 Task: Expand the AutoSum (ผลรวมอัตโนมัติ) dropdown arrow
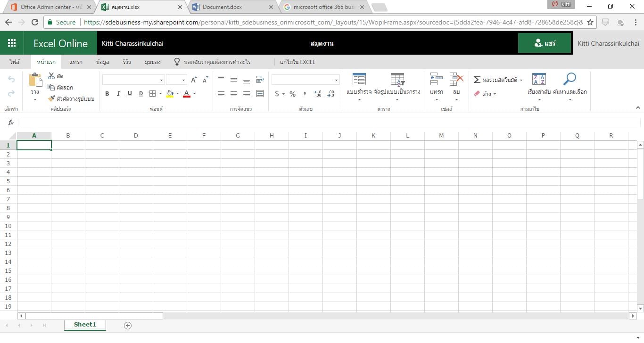click(x=521, y=80)
